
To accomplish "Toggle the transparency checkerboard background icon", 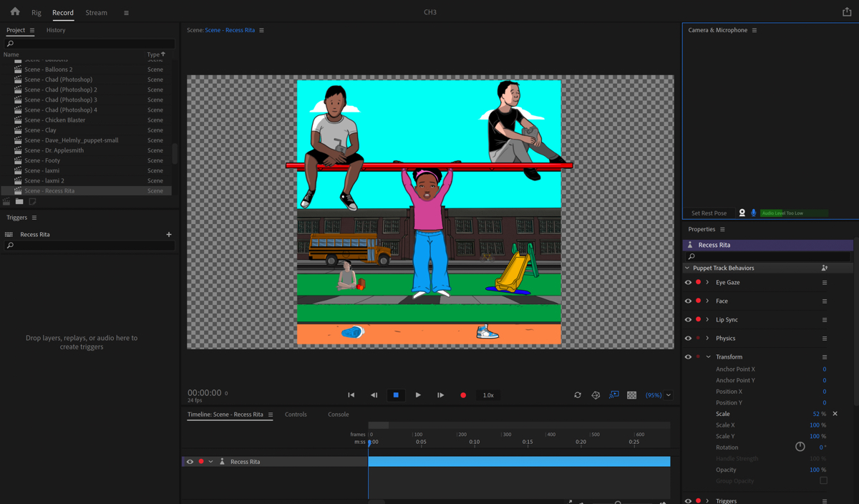I will tap(632, 395).
